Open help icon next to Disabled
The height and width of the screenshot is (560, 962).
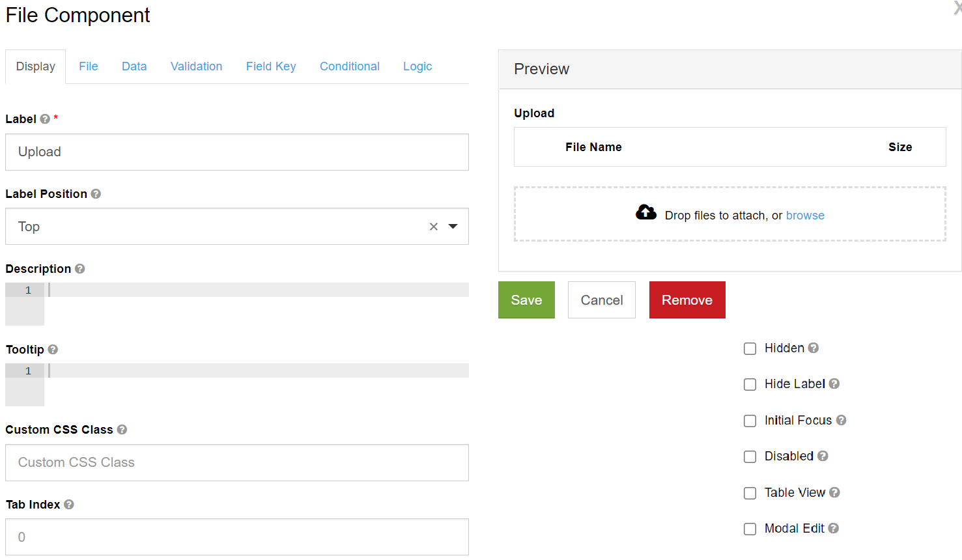pos(823,456)
